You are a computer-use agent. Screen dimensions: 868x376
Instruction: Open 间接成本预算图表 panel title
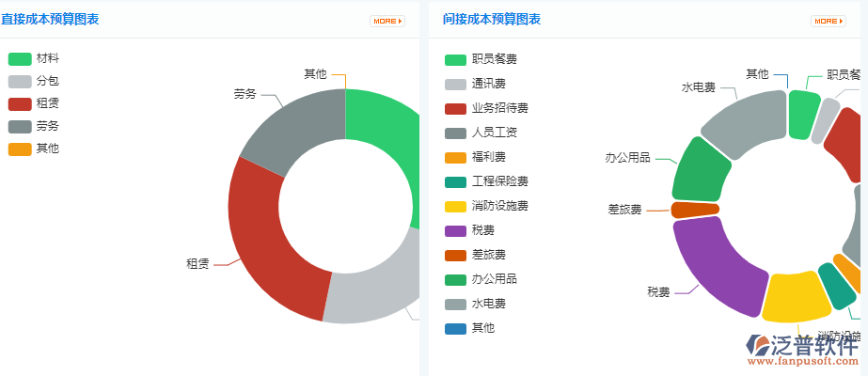pyautogui.click(x=491, y=19)
